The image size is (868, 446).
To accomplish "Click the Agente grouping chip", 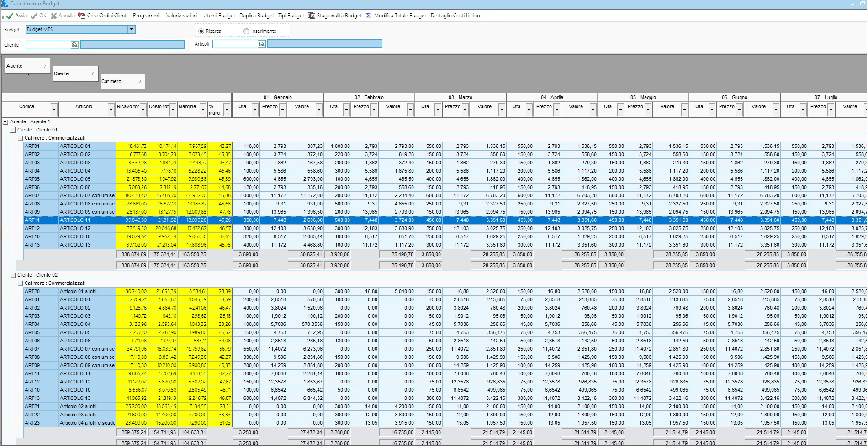I will [27, 66].
